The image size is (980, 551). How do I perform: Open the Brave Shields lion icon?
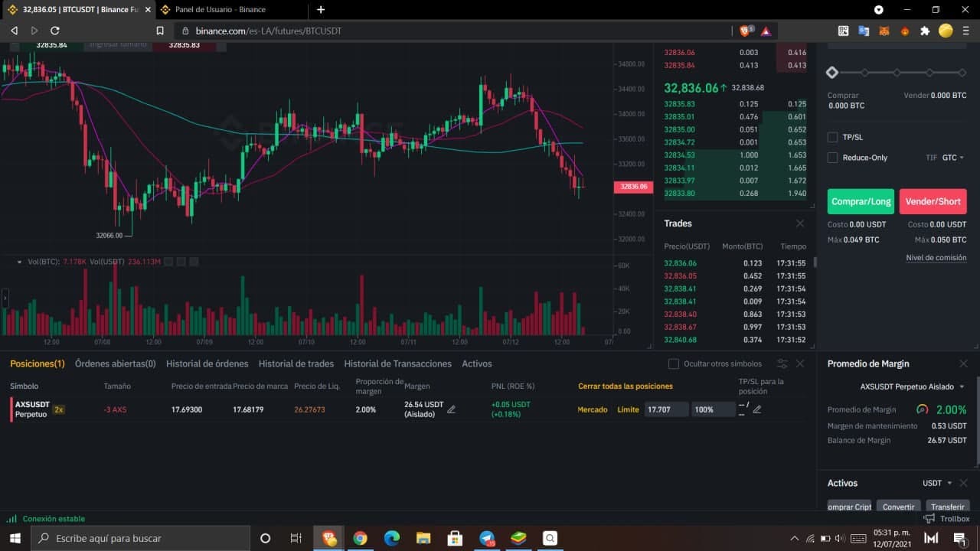point(746,31)
